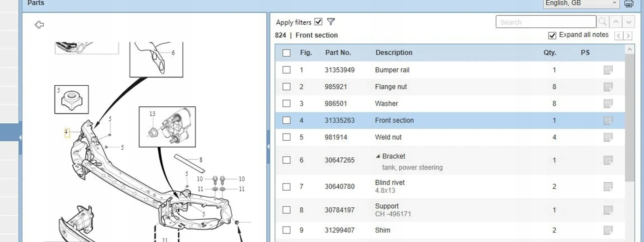Viewport: 644px width, 242px height.
Task: Open the English, GB language dropdown
Action: click(x=581, y=4)
